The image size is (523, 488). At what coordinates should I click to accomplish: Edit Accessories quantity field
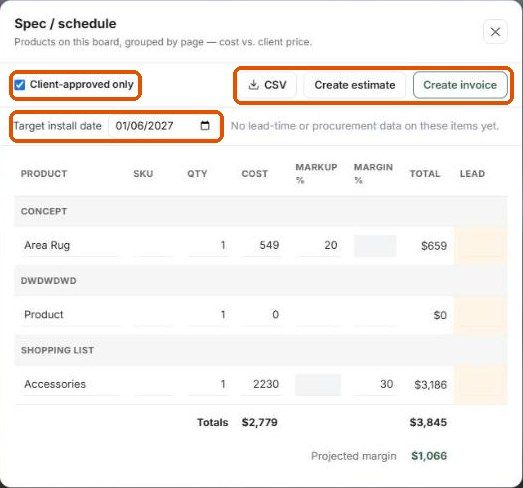(209, 385)
